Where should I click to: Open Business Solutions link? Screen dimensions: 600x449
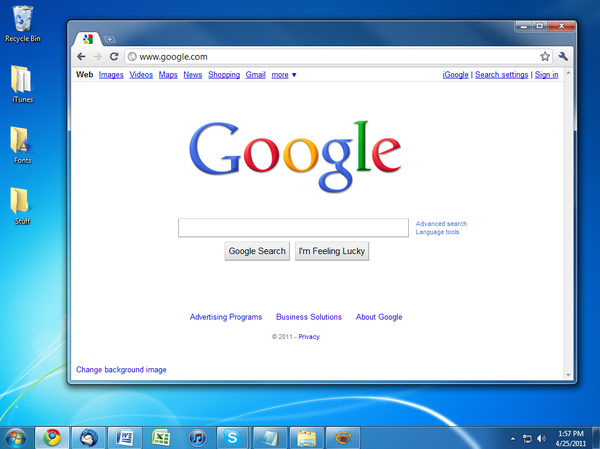click(x=309, y=317)
